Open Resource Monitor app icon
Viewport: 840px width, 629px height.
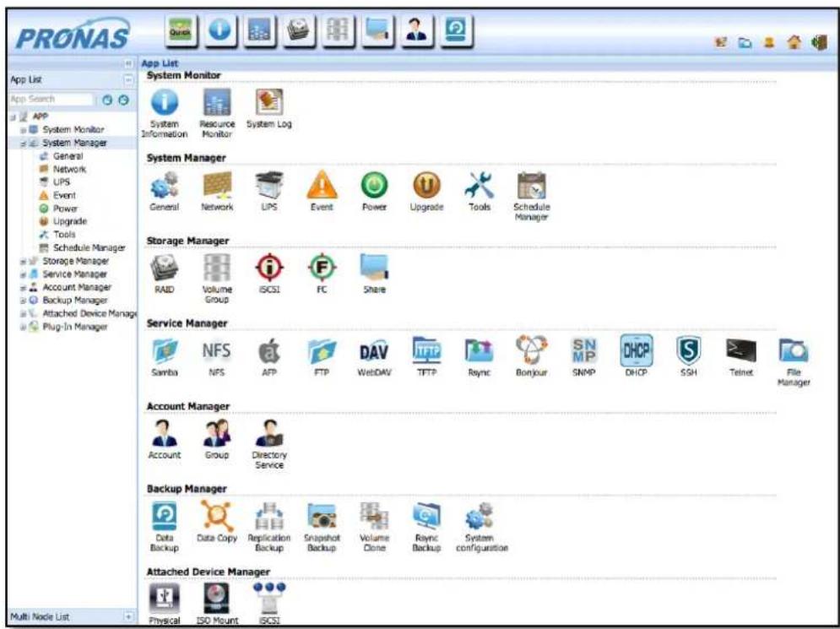pyautogui.click(x=217, y=102)
